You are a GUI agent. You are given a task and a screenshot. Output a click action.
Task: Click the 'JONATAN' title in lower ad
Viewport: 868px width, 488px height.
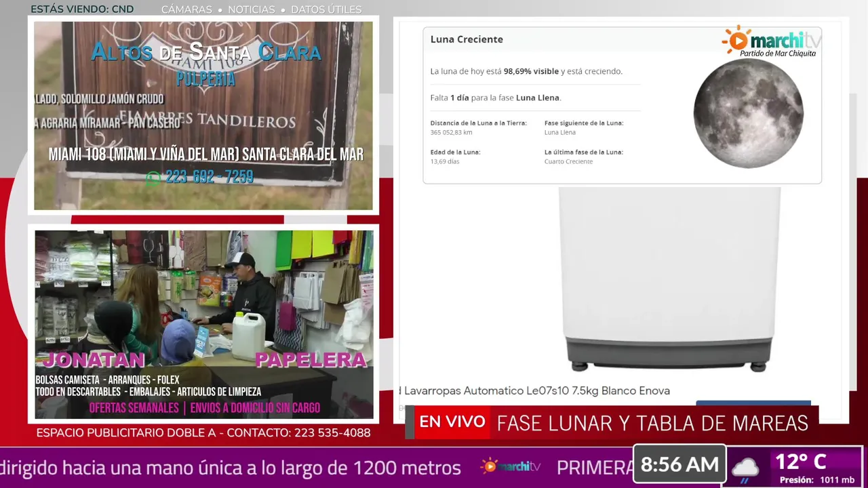click(94, 360)
